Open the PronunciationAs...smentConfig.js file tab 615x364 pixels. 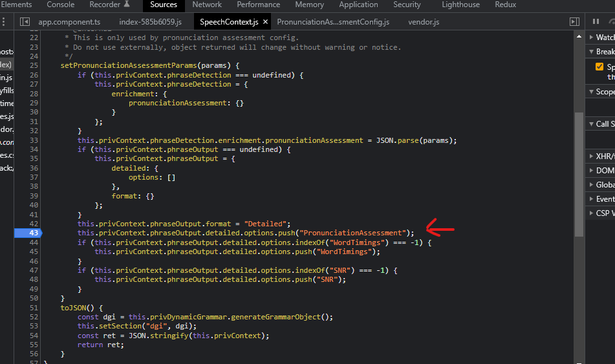pyautogui.click(x=333, y=22)
